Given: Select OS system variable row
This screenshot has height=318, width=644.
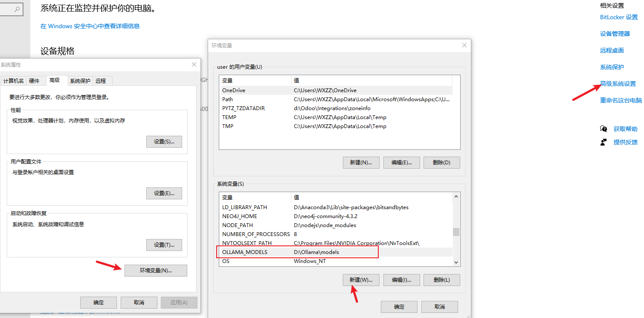Looking at the screenshot, I should click(x=336, y=261).
